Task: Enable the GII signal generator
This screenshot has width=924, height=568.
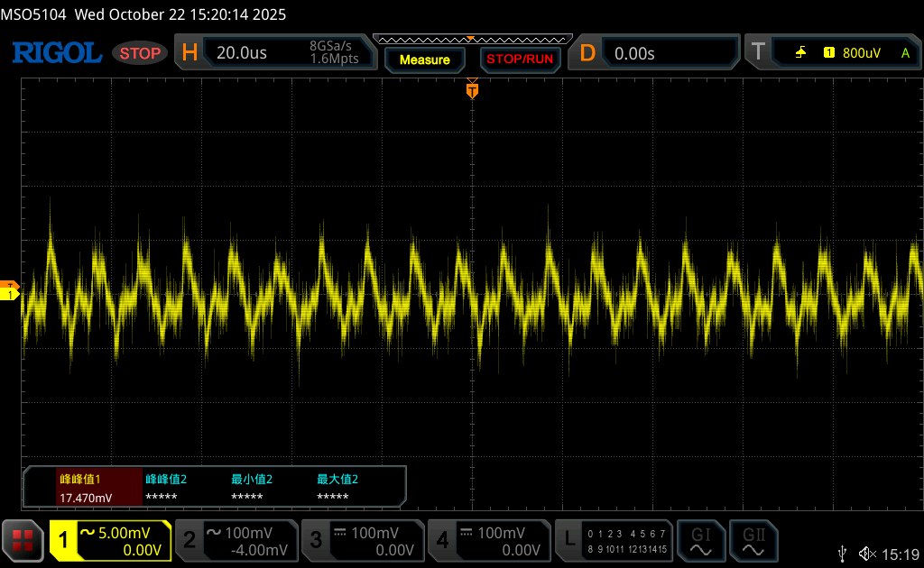Action: coord(753,540)
